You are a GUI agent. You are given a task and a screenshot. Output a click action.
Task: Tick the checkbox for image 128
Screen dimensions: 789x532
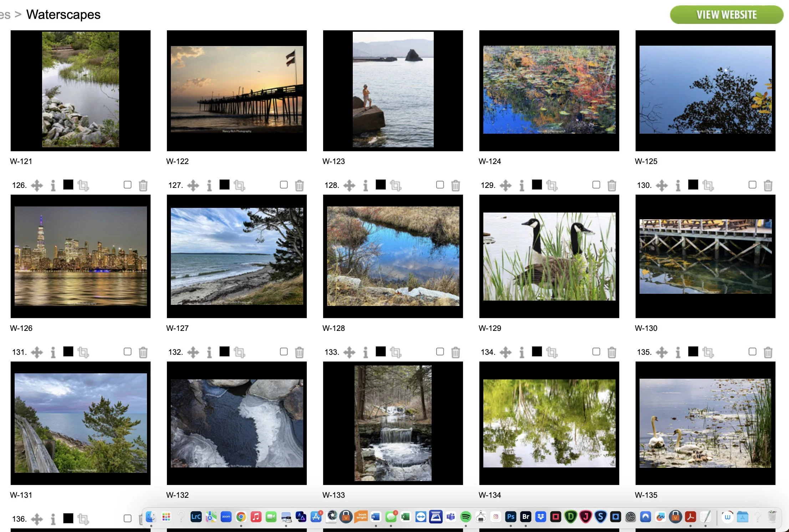440,185
